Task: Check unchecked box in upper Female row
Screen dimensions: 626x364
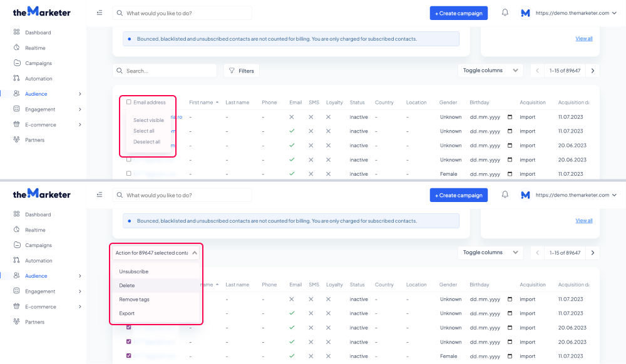Action: (x=128, y=173)
